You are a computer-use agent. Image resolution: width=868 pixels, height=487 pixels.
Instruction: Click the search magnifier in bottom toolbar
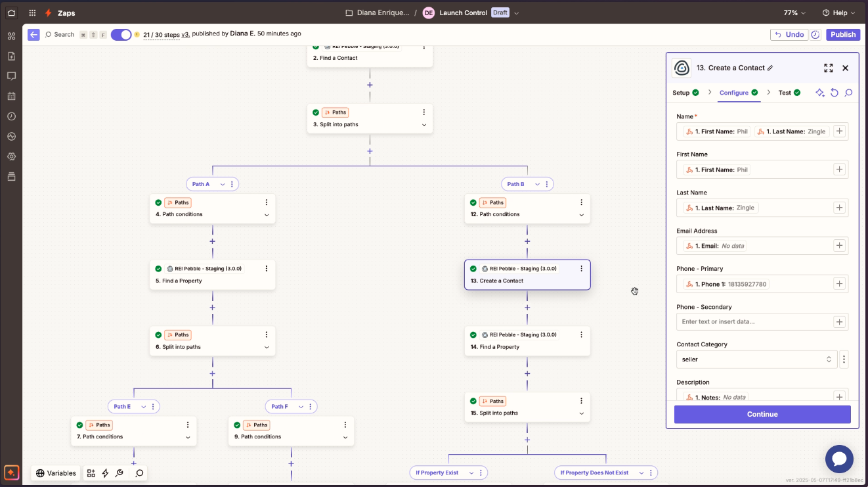pyautogui.click(x=139, y=473)
